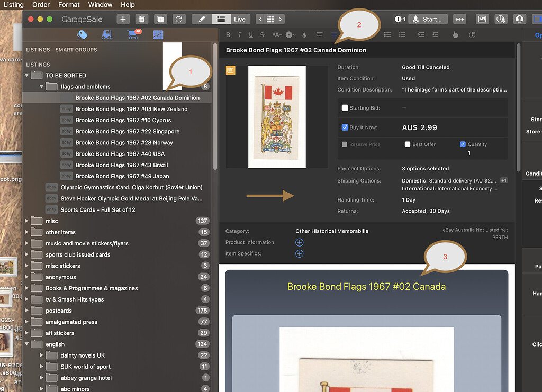
Task: Click the orange badge icon beside the thumbnail
Action: coord(231,70)
